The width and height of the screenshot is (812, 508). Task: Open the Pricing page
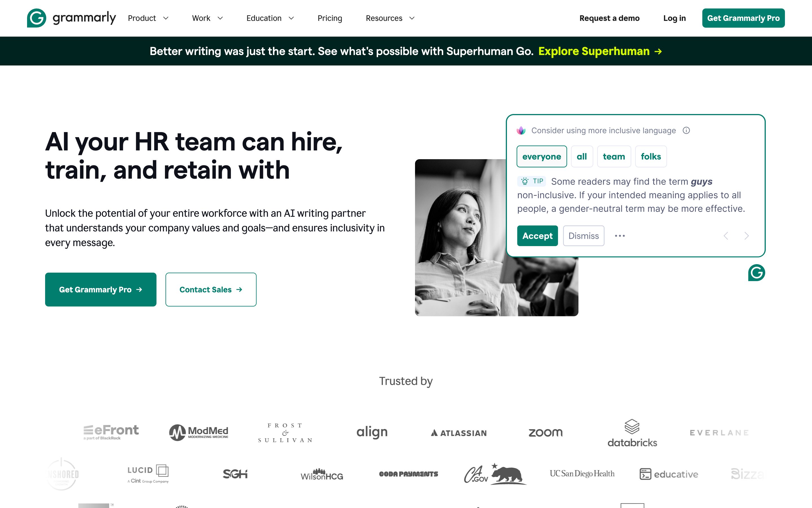[330, 18]
